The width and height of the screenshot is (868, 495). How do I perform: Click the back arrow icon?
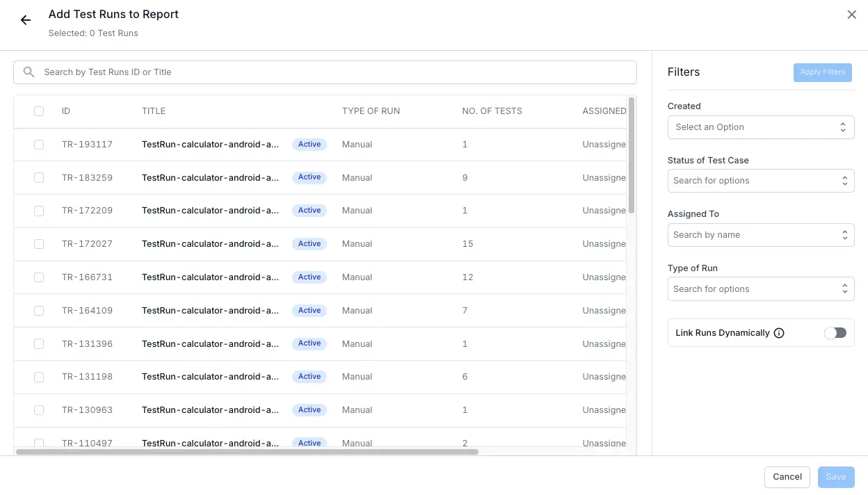[26, 21]
